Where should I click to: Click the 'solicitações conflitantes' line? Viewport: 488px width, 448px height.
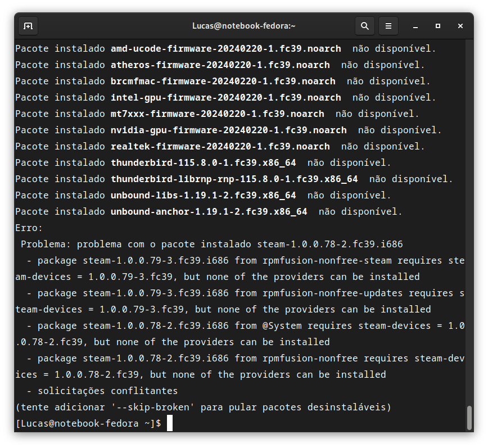point(108,391)
